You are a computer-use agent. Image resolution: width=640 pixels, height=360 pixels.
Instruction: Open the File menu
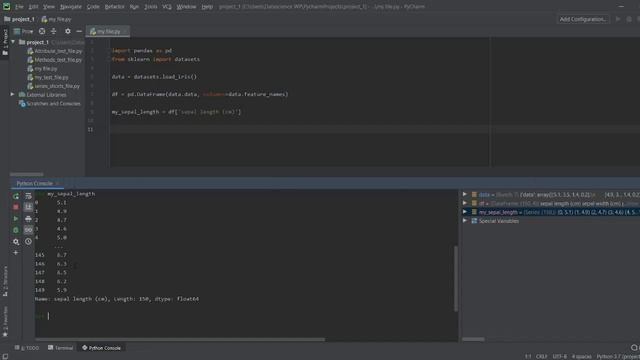(x=19, y=7)
